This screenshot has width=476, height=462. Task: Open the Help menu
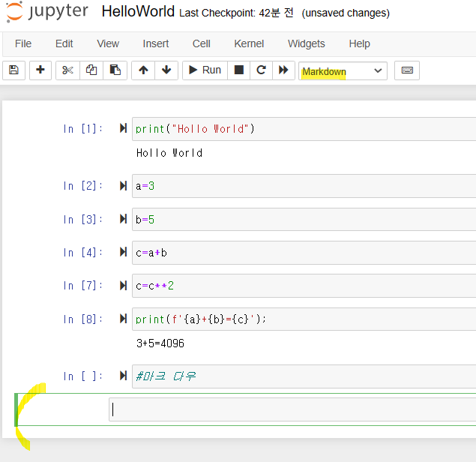pos(359,43)
